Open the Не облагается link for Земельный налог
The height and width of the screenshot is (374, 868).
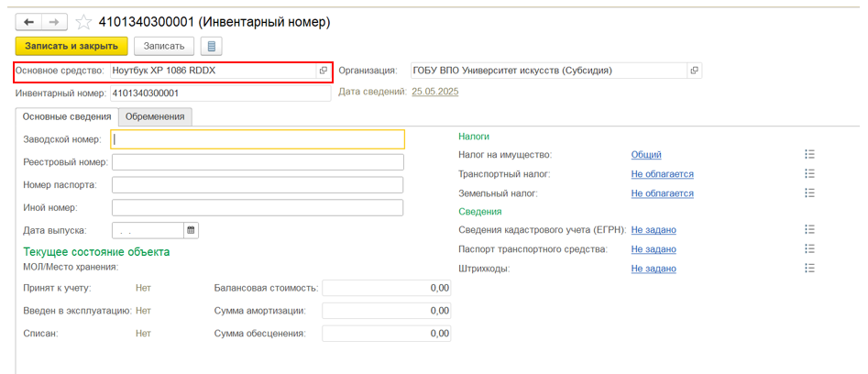[663, 193]
